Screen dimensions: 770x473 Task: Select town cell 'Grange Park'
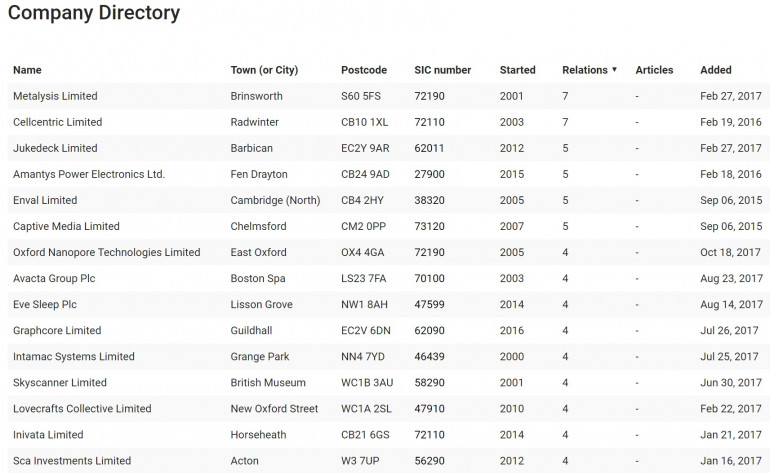point(260,356)
